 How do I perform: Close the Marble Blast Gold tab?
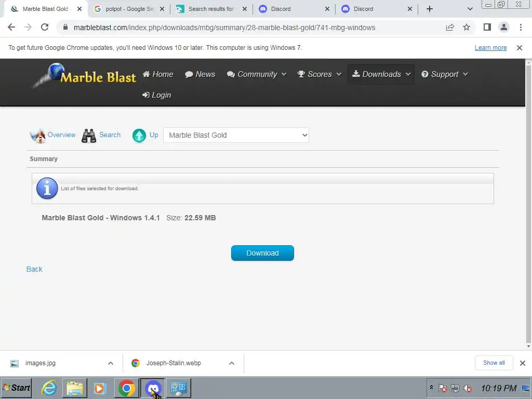click(x=79, y=9)
